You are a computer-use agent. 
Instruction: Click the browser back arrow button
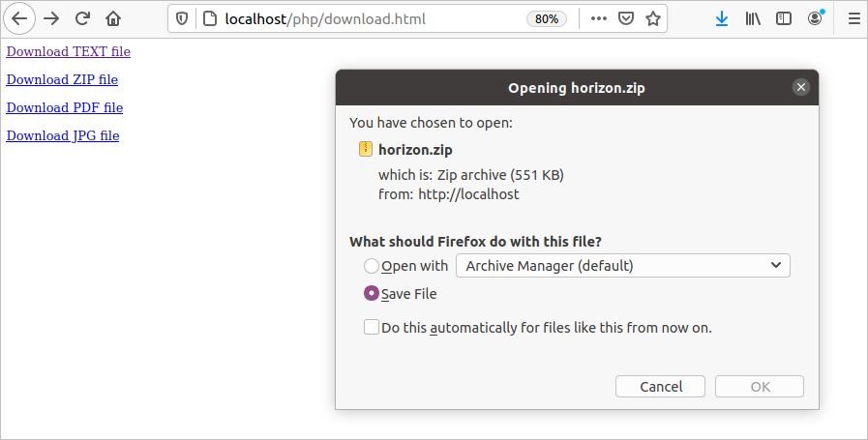[19, 18]
